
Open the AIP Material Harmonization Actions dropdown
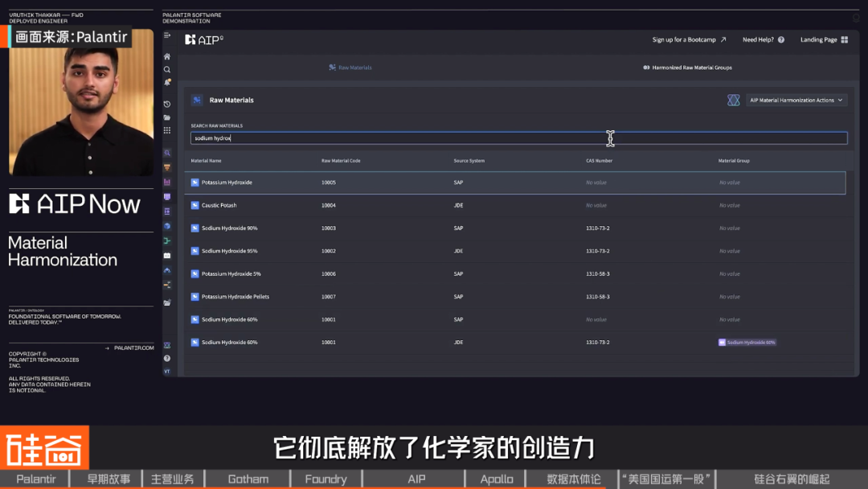point(796,100)
